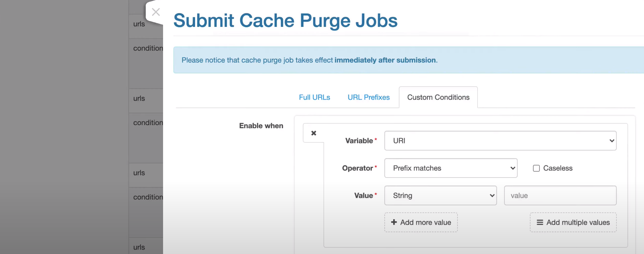The height and width of the screenshot is (254, 644).
Task: Expand the Value type String dropdown
Action: [440, 195]
